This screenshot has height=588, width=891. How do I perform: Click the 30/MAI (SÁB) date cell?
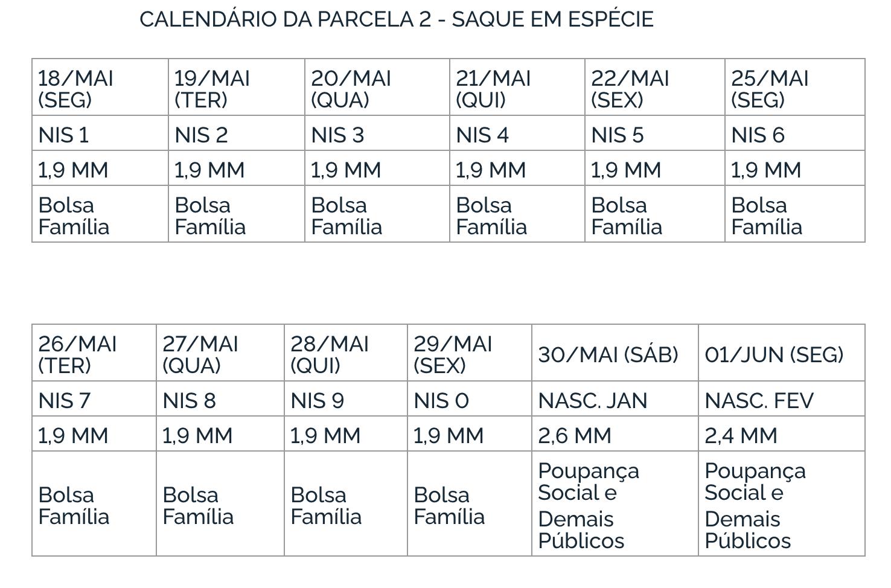tap(615, 354)
